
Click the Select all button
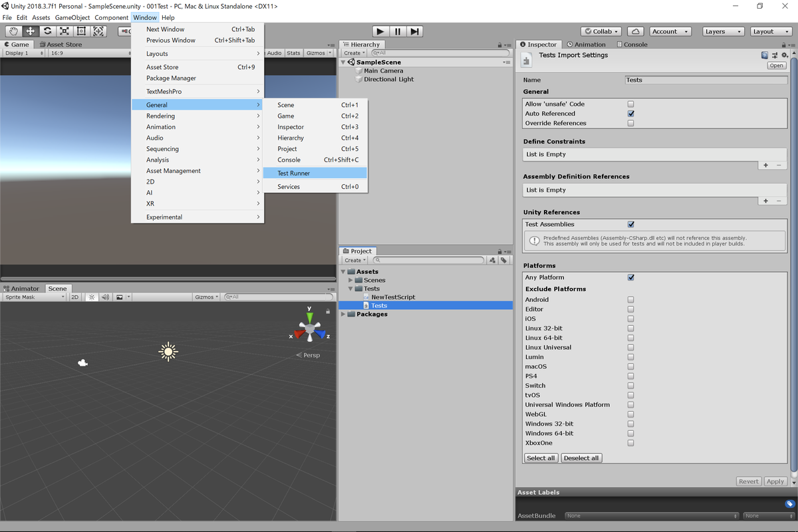coord(541,458)
